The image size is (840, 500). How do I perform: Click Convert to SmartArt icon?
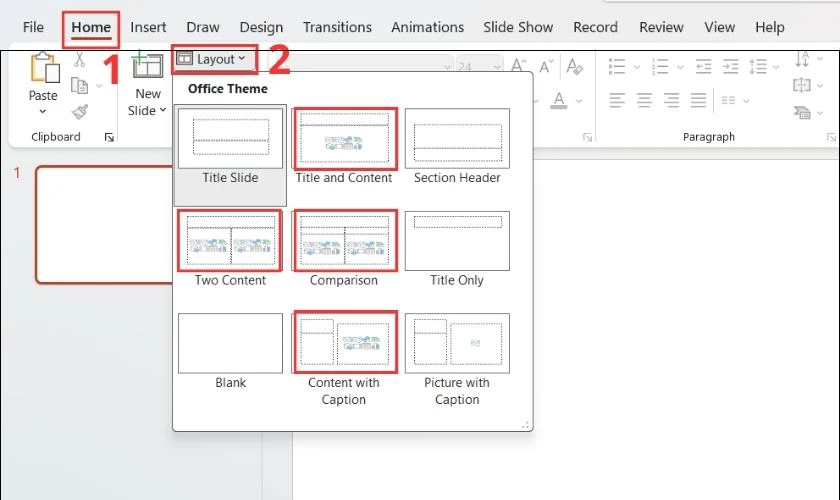pos(802,112)
